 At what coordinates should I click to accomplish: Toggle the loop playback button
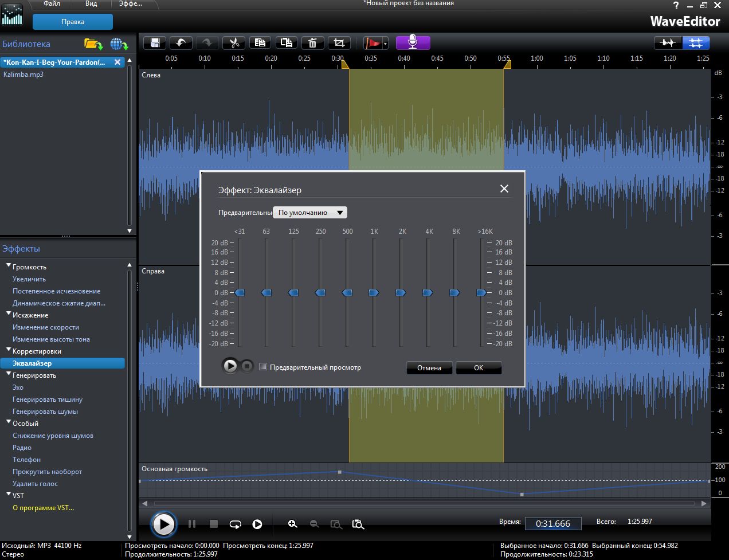click(236, 524)
